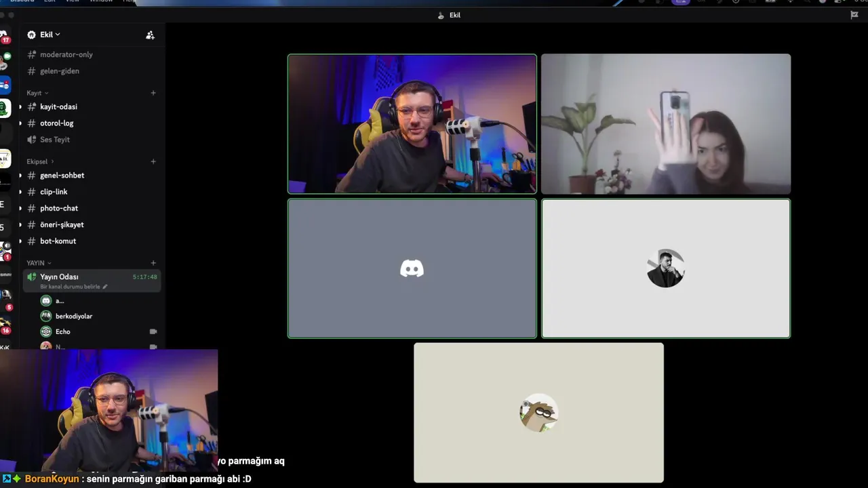This screenshot has height=488, width=868.
Task: Focus the man with headphones video tile
Action: click(x=412, y=124)
